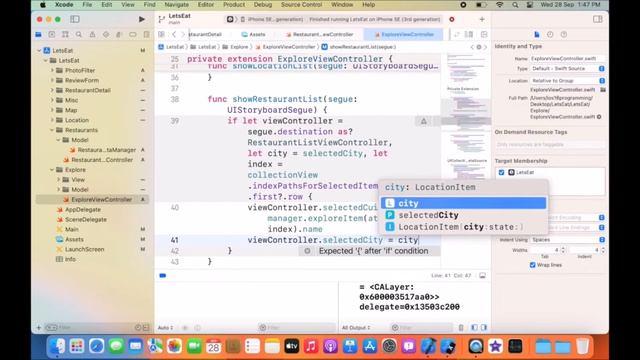Open Finder from the Dock
This screenshot has width=640, height=360.
tap(57, 347)
